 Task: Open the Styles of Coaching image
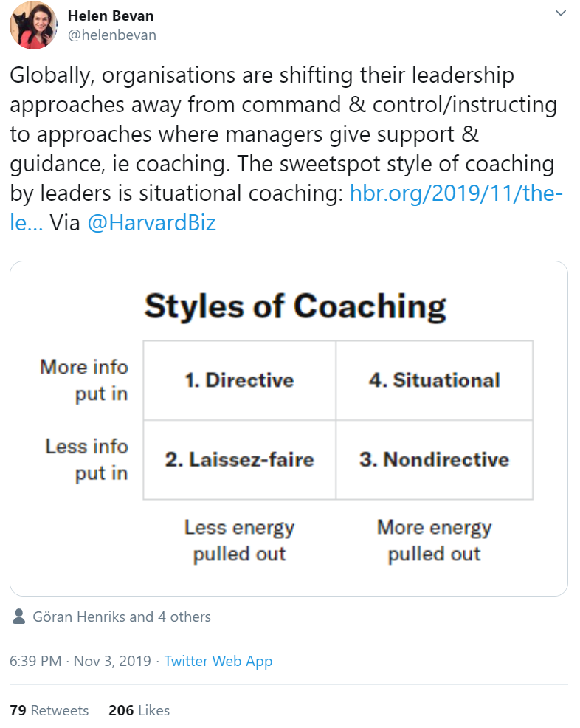pos(289,428)
